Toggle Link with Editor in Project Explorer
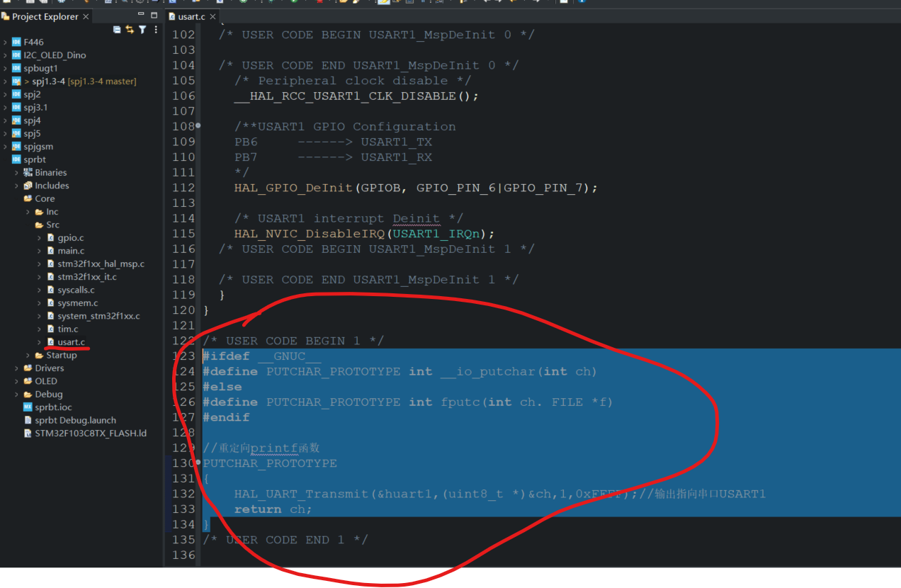 (130, 30)
